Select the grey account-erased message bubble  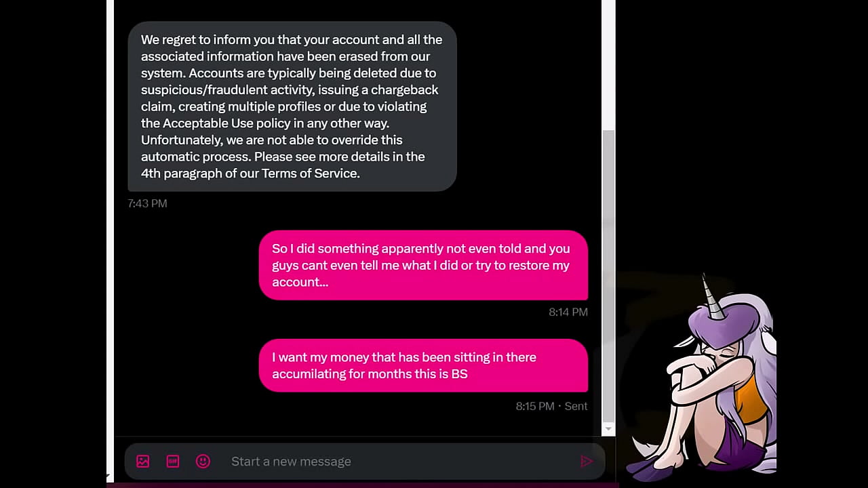pos(292,106)
